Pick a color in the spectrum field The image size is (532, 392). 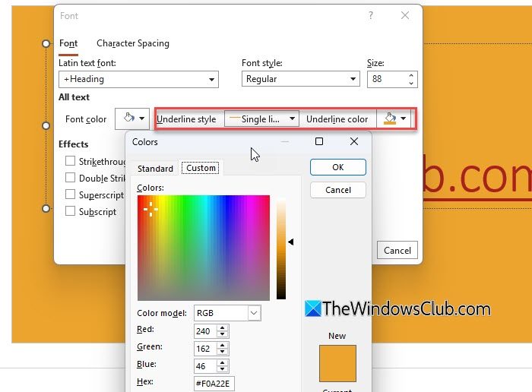tap(204, 248)
